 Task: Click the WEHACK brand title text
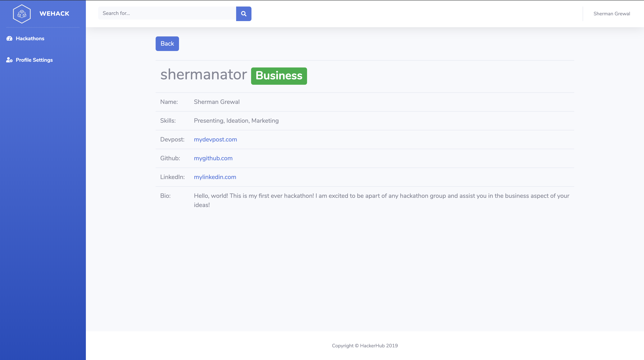tap(54, 14)
